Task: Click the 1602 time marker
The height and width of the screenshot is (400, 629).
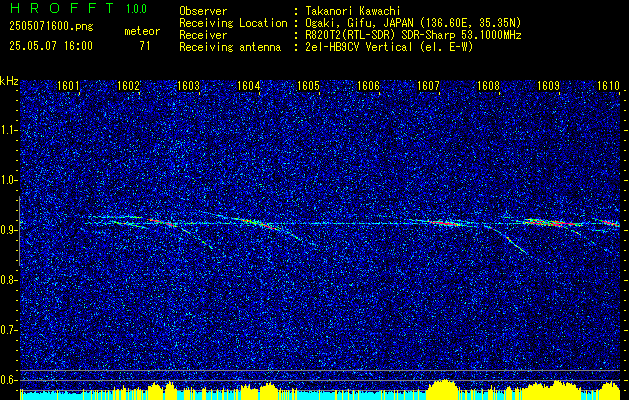Action: [128, 86]
